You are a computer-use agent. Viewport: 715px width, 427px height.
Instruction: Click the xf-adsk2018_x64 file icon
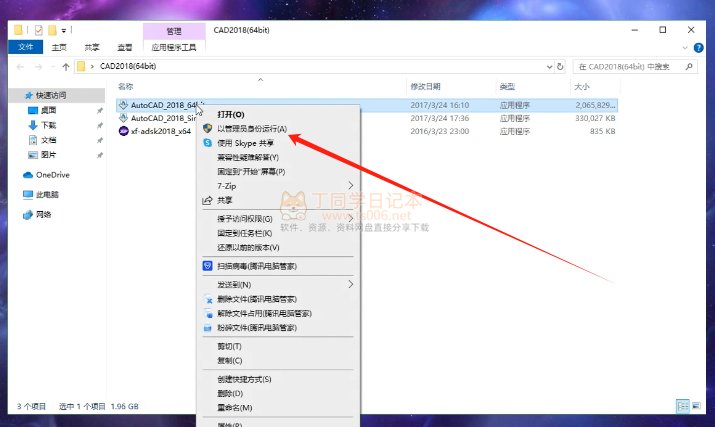(x=123, y=131)
